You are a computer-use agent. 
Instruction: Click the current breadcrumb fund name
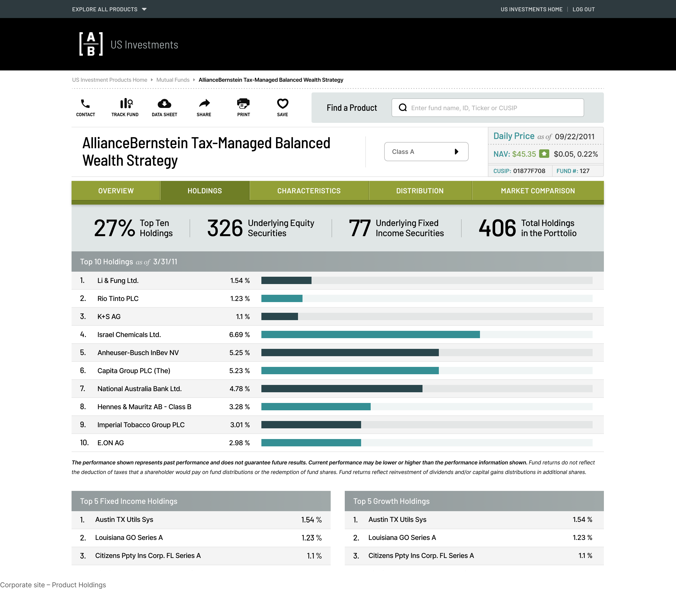pyautogui.click(x=271, y=80)
